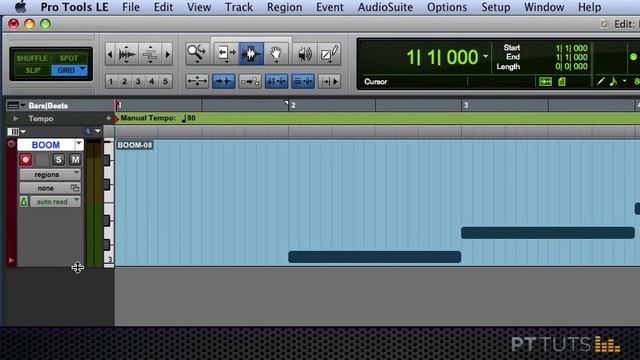Viewport: 640px width, 360px height.
Task: Click the voice/output window icon next to none
Action: point(75,188)
